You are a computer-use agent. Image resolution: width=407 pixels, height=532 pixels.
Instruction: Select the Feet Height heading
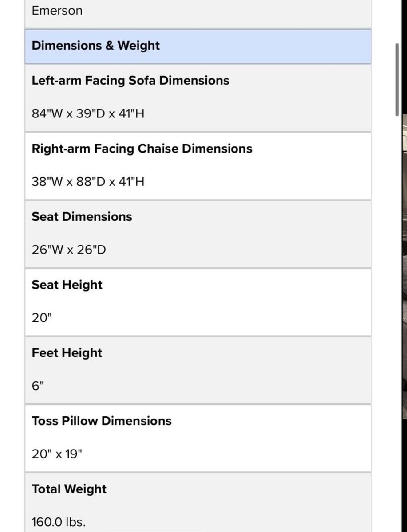pos(67,353)
